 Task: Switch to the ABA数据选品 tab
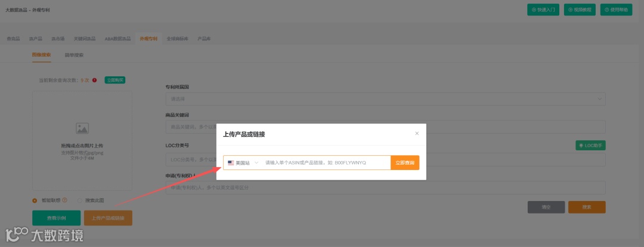point(117,39)
